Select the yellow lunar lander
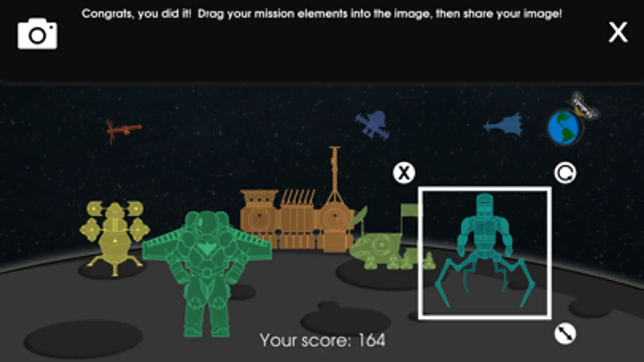Image resolution: width=644 pixels, height=362 pixels. tap(115, 238)
